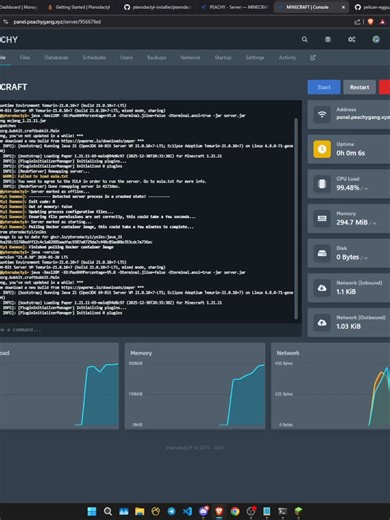Click the console vertical scrollbar
Viewport: 390px width, 520px height.
pos(296,218)
